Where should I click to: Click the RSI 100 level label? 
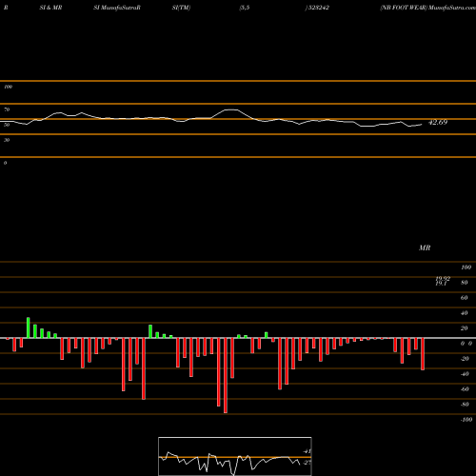[x=8, y=87]
